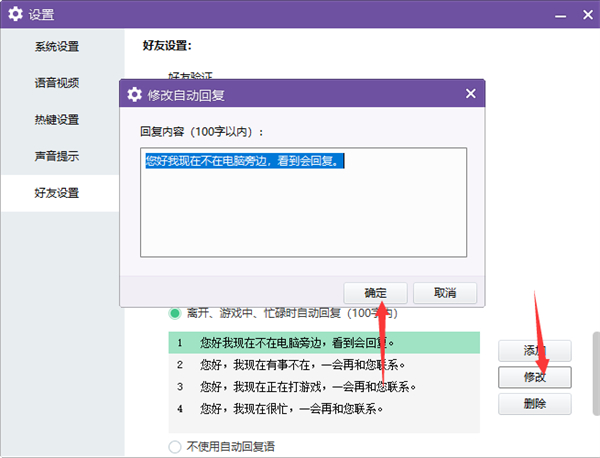
Task: Confirm the reply with the 确定 button
Action: point(375,293)
